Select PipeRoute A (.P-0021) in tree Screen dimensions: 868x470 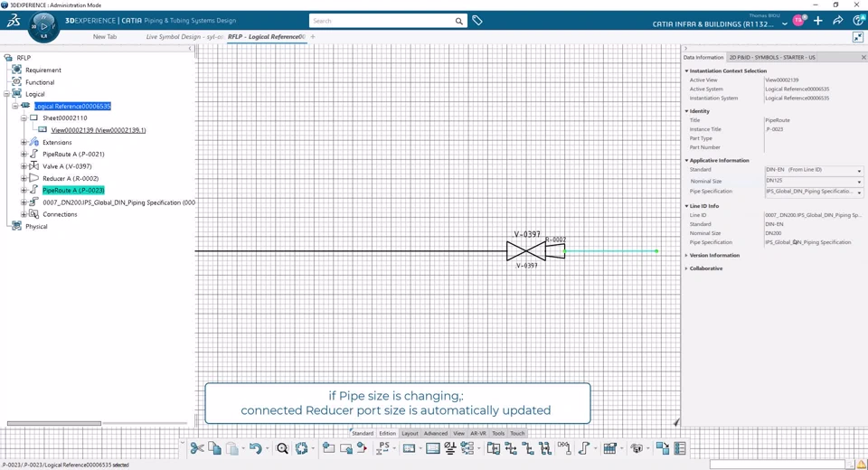73,154
